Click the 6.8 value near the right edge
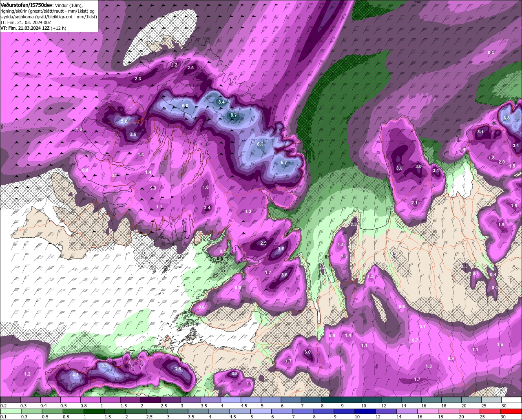 click(507, 118)
